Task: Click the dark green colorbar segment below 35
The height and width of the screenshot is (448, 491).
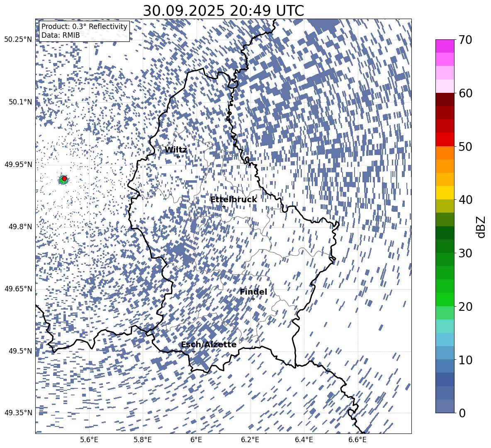Action: tap(445, 233)
